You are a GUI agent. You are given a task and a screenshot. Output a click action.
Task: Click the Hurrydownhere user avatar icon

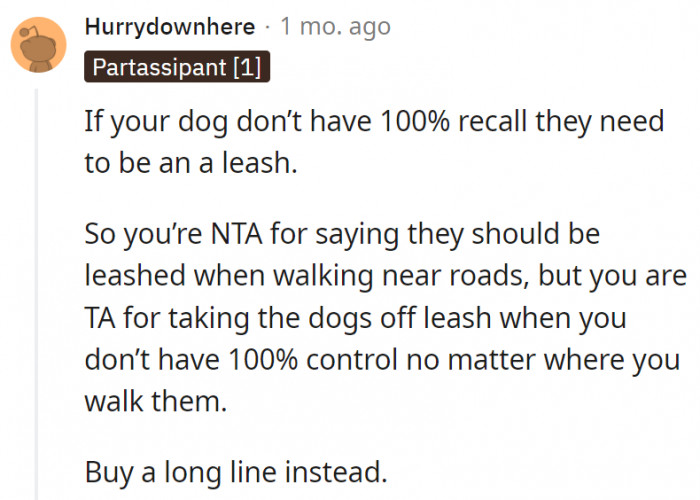point(38,45)
